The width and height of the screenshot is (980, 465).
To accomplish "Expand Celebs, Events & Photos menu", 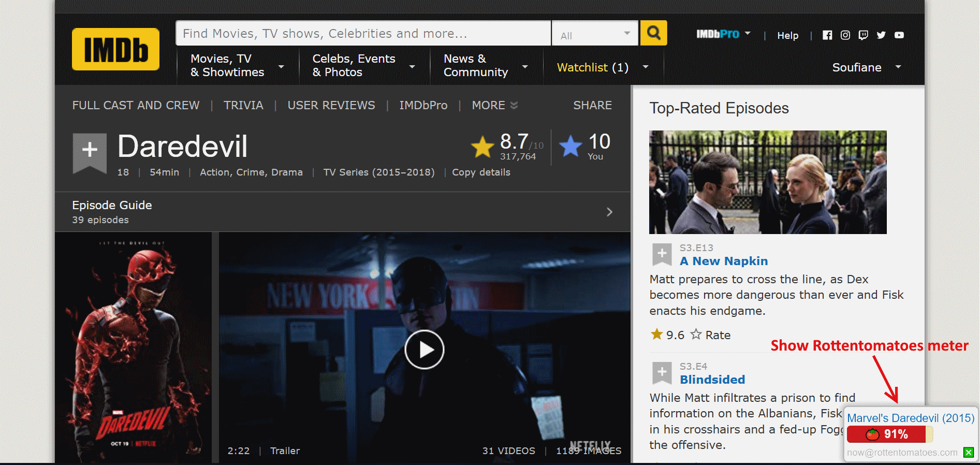I will [412, 67].
